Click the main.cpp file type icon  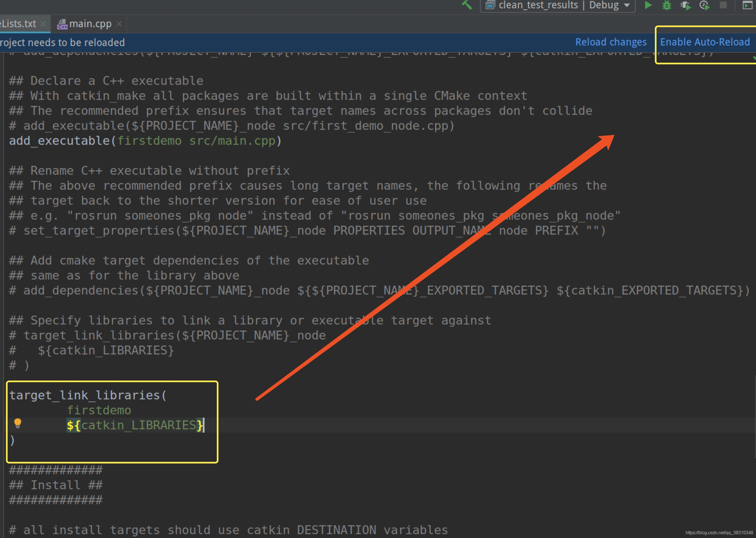point(62,24)
